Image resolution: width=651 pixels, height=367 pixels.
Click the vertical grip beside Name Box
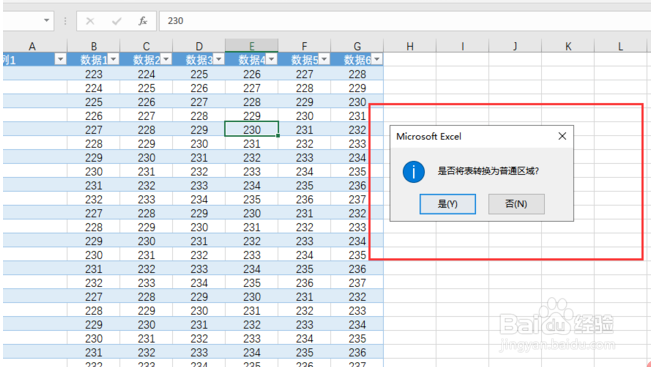click(65, 21)
